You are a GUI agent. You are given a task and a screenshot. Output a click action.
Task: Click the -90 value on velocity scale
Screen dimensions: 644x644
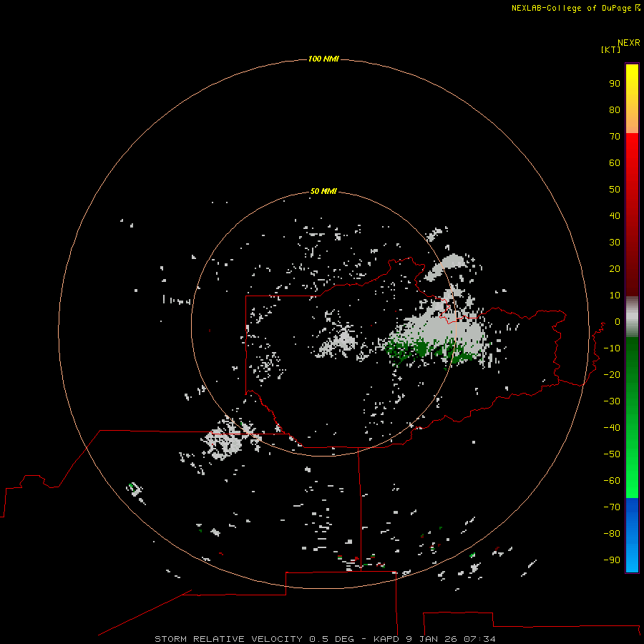pos(612,560)
